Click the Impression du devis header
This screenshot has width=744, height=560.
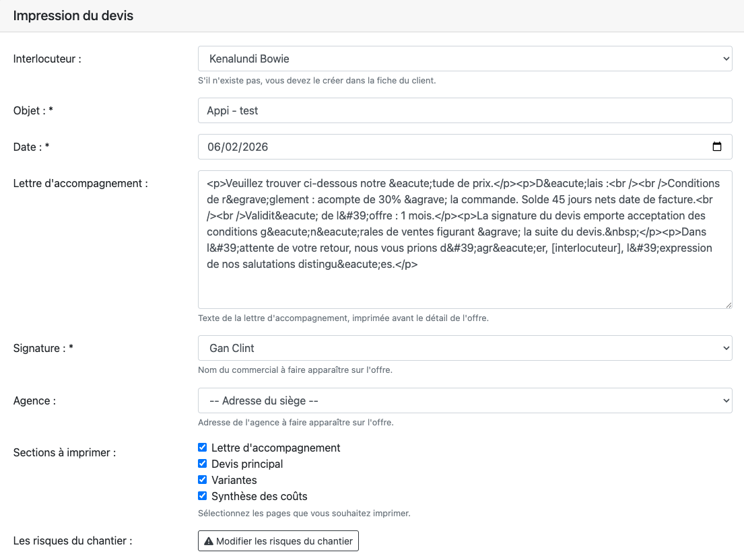[x=73, y=15]
